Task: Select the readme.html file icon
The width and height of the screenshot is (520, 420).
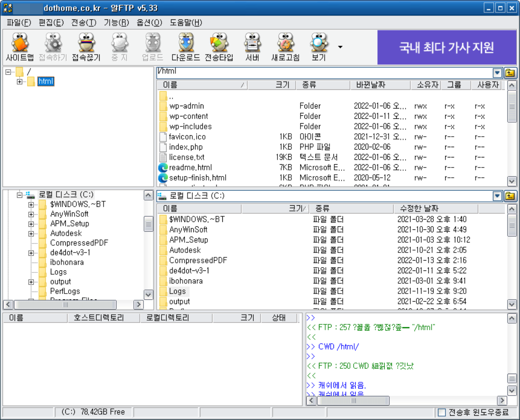Action: (x=163, y=168)
